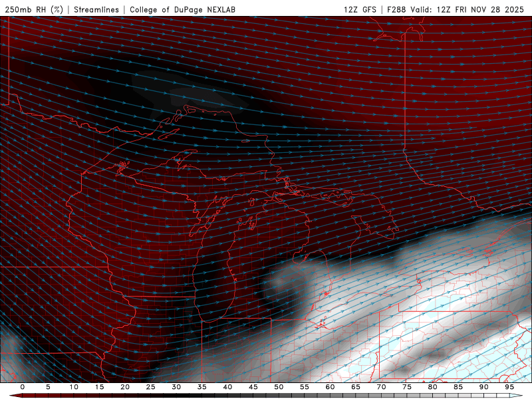This screenshot has width=532, height=399.
Task: Click the '95' value on color scale
Action: [x=509, y=387]
